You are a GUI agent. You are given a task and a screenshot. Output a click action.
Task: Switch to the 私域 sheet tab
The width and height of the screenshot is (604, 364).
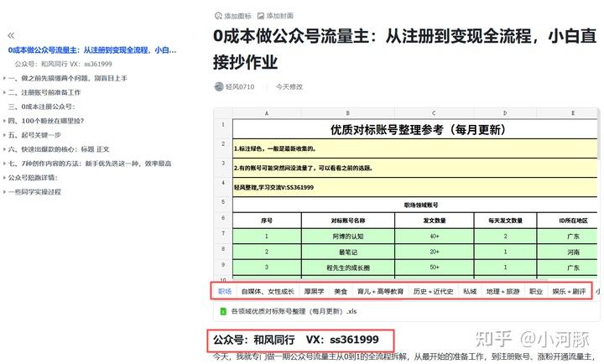pos(470,291)
